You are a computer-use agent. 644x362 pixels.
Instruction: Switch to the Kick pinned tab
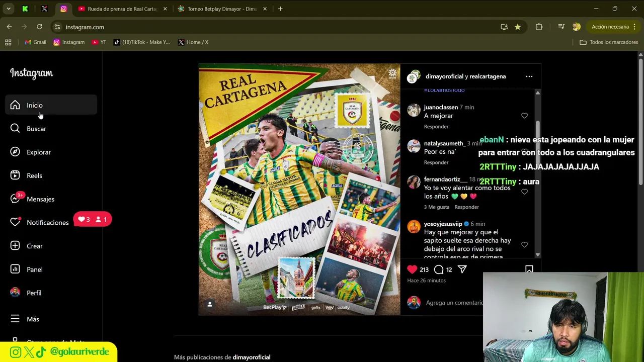pos(25,9)
